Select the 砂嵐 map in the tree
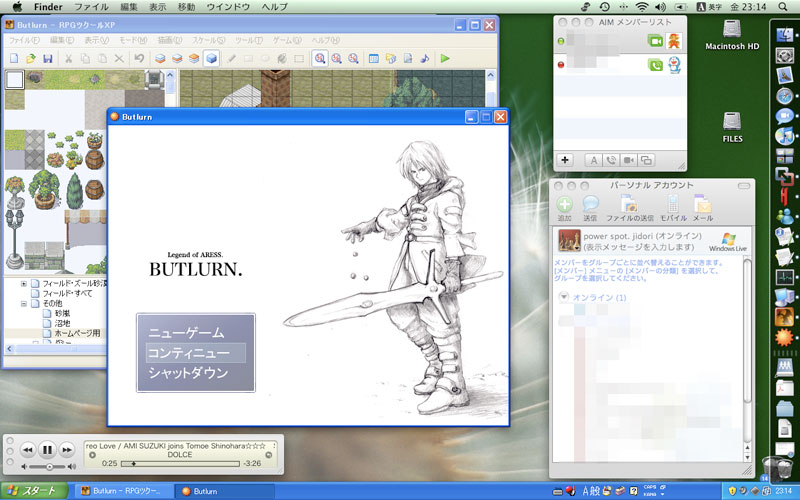The height and width of the screenshot is (500, 800). (x=62, y=313)
